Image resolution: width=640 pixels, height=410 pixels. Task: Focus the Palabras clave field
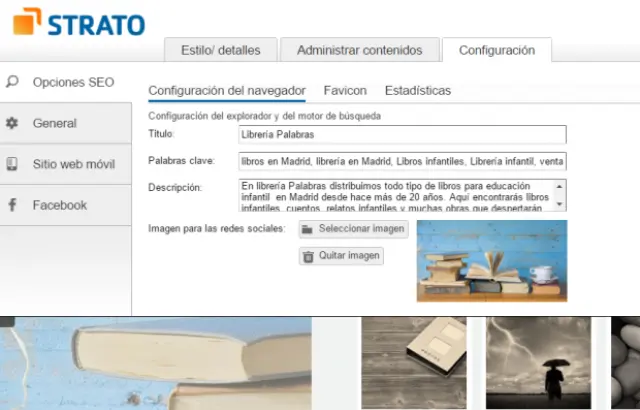pyautogui.click(x=402, y=160)
